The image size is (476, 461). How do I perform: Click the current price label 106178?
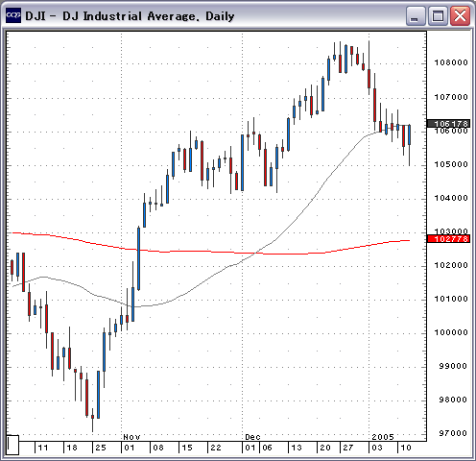pyautogui.click(x=448, y=124)
